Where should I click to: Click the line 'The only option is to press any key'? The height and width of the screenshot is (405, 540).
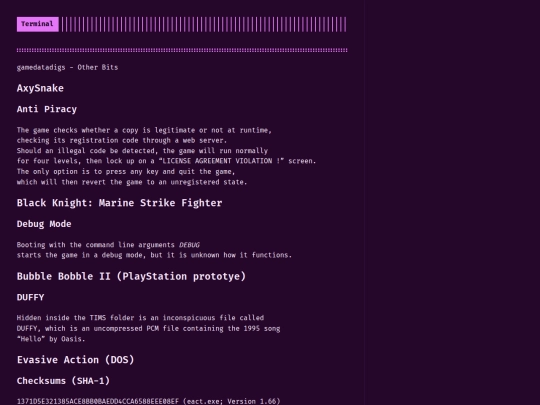[x=126, y=172]
